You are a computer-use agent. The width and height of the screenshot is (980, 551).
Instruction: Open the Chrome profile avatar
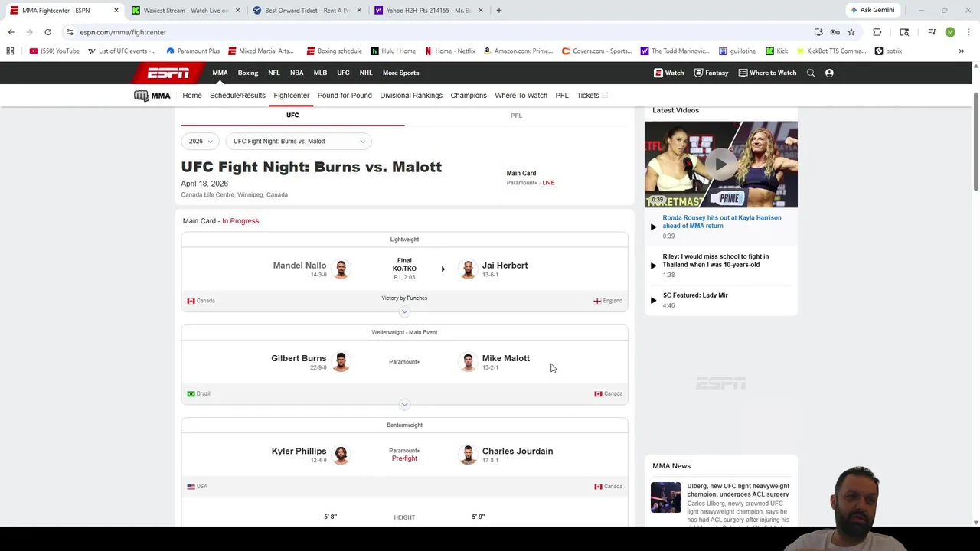coord(950,32)
